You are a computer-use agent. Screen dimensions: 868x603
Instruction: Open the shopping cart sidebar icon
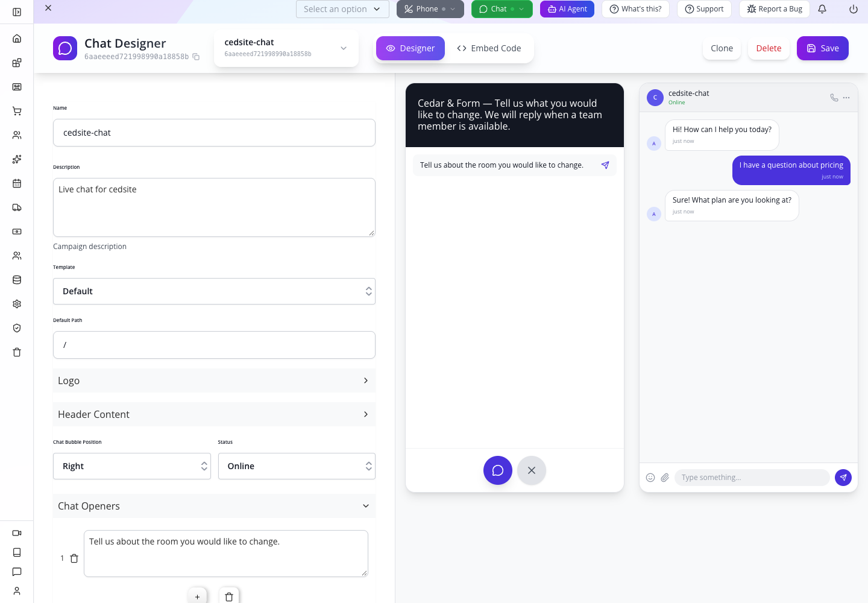click(17, 111)
